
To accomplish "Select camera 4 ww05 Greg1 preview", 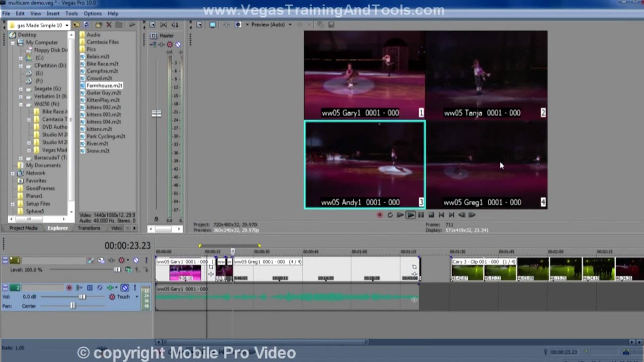I will 487,164.
